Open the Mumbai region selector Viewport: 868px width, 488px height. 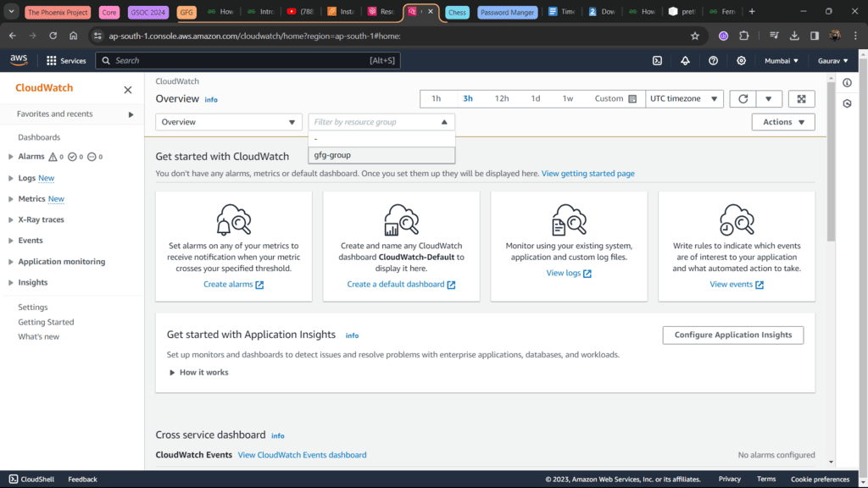point(781,61)
